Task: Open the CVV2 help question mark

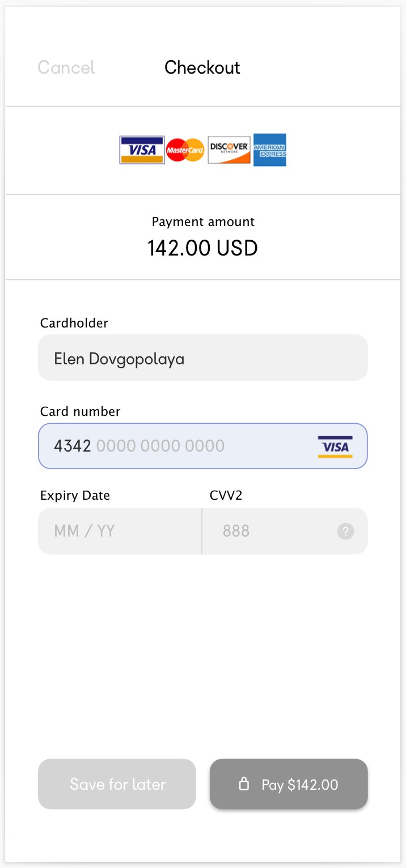Action: [x=346, y=531]
